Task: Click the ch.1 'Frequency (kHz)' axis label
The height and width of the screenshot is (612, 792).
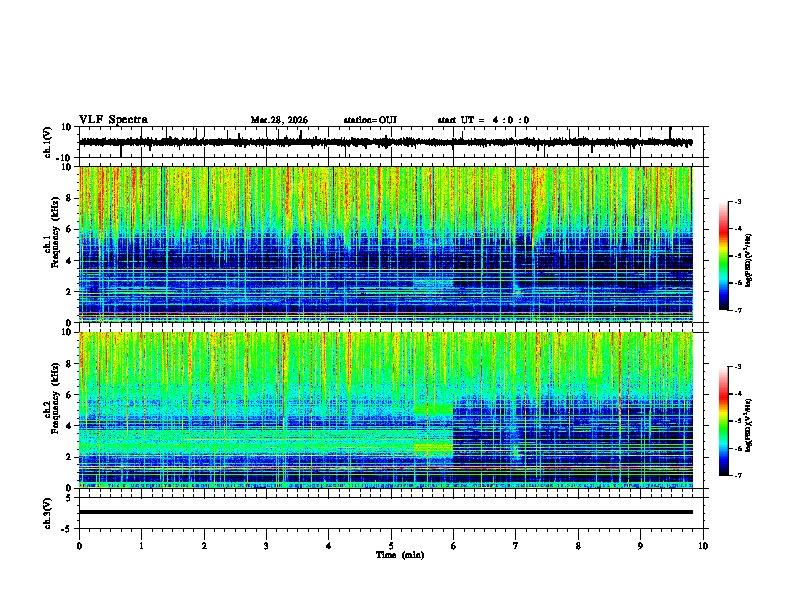Action: point(55,232)
